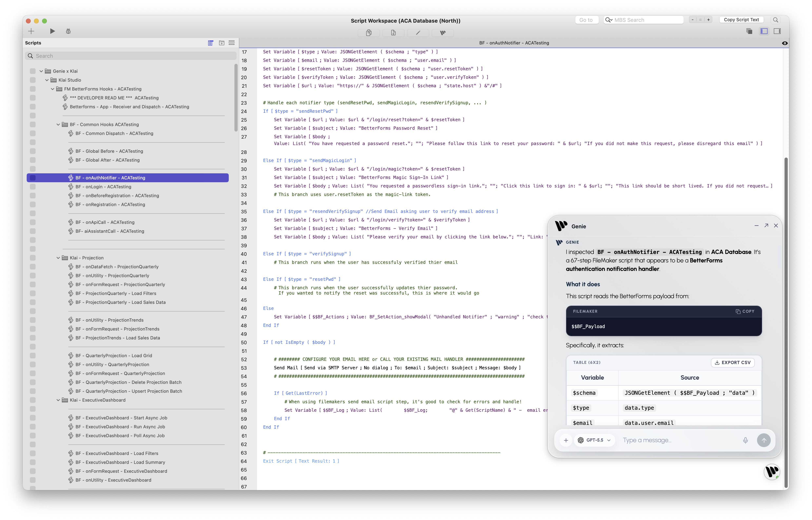This screenshot has height=520, width=812.
Task: Copy the $$BF_Payload code block
Action: [x=745, y=311]
